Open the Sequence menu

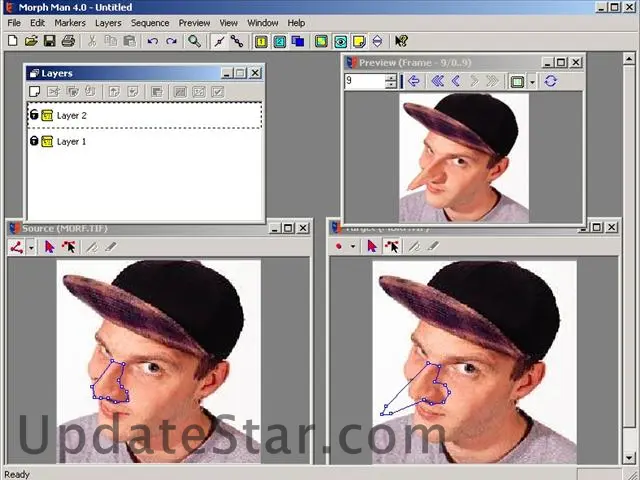(x=150, y=23)
